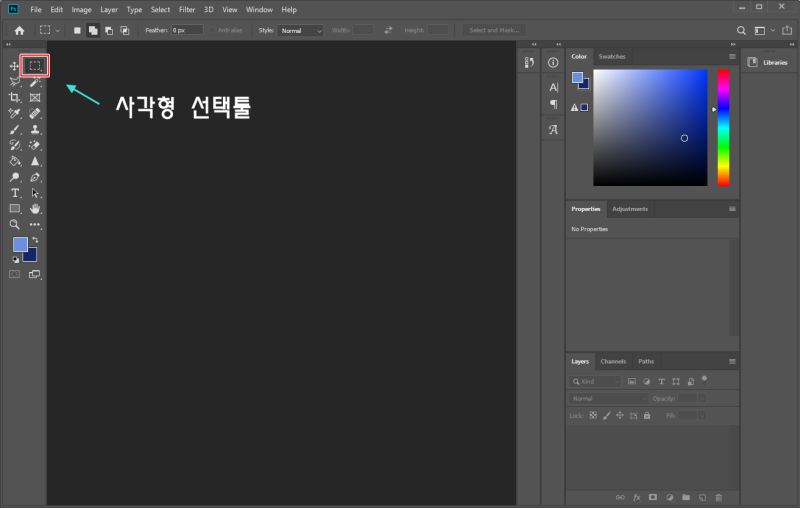
Task: Toggle the lock all layer icon
Action: coord(647,415)
